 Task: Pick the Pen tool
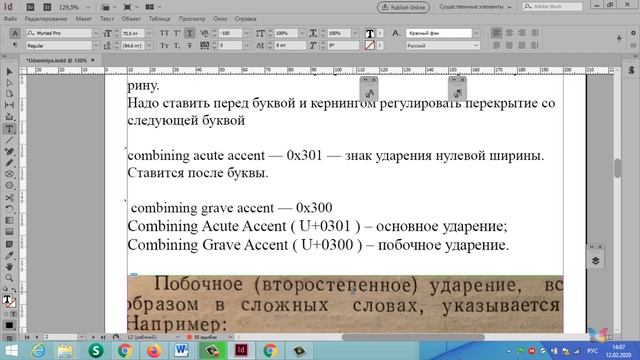click(9, 151)
